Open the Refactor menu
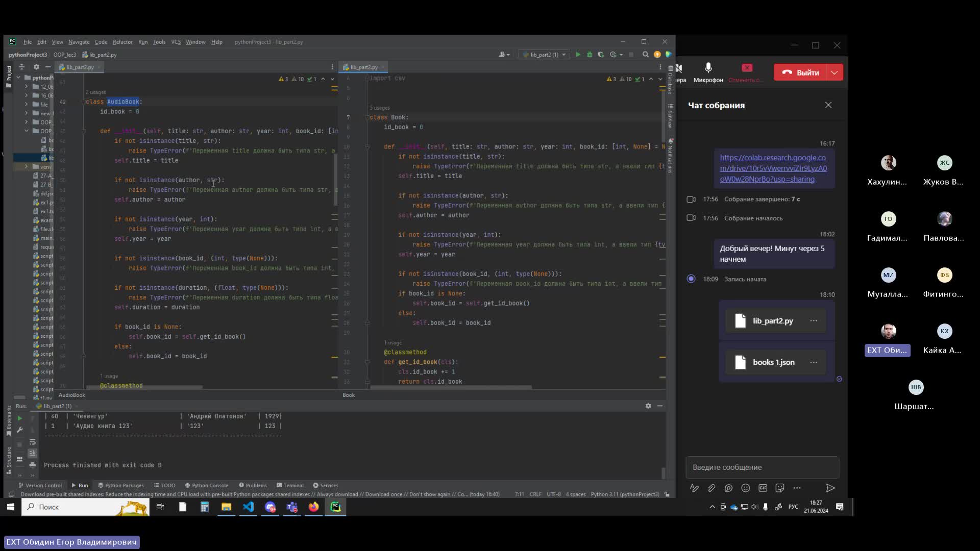Viewport: 980px width, 551px height. 122,42
